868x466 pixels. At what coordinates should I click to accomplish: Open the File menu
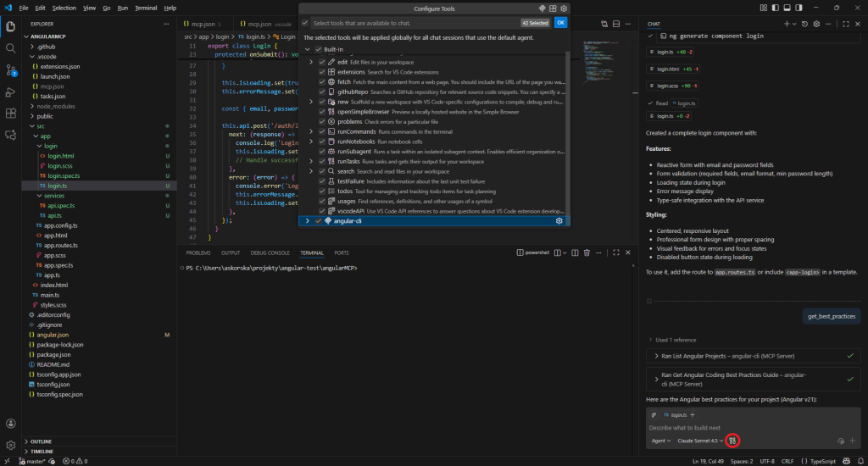click(x=23, y=8)
